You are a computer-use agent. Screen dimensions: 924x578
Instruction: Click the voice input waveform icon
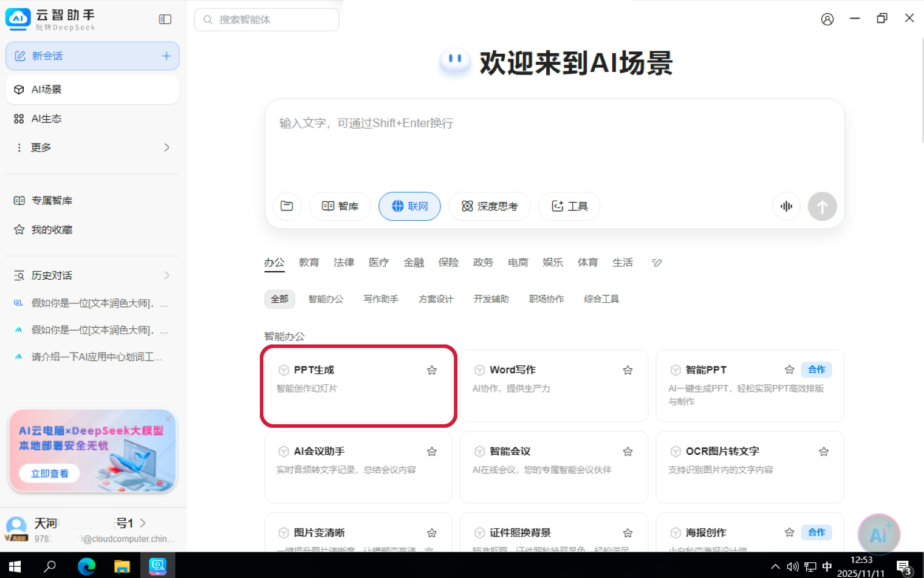pyautogui.click(x=786, y=206)
